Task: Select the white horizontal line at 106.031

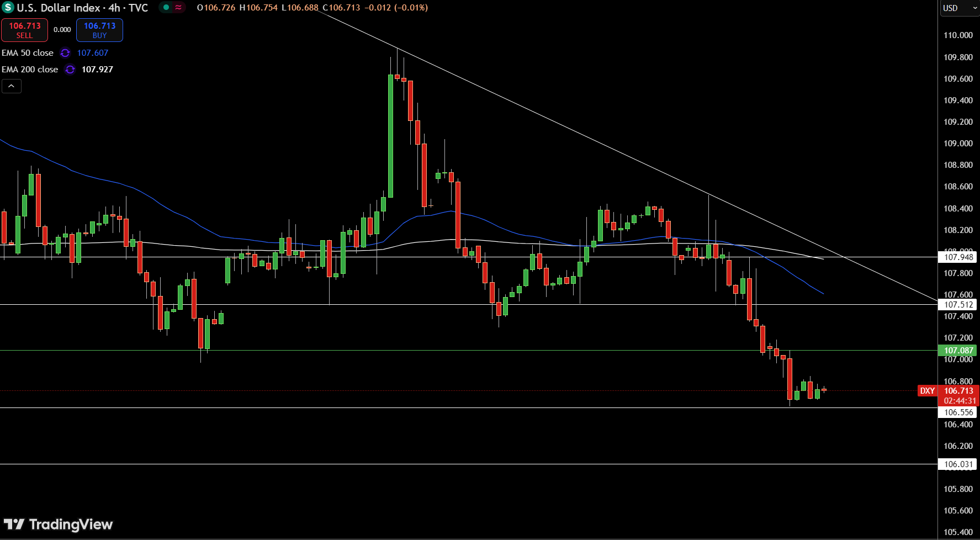Action: (x=469, y=464)
